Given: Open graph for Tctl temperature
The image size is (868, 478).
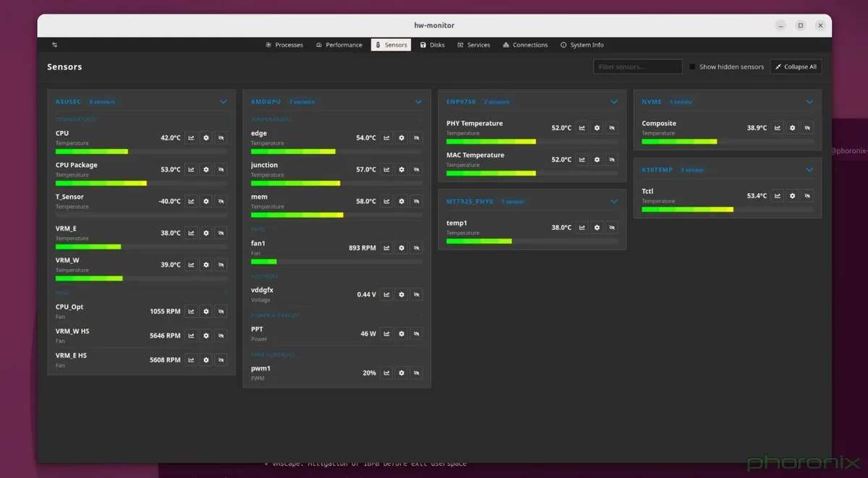Looking at the screenshot, I should pyautogui.click(x=777, y=195).
